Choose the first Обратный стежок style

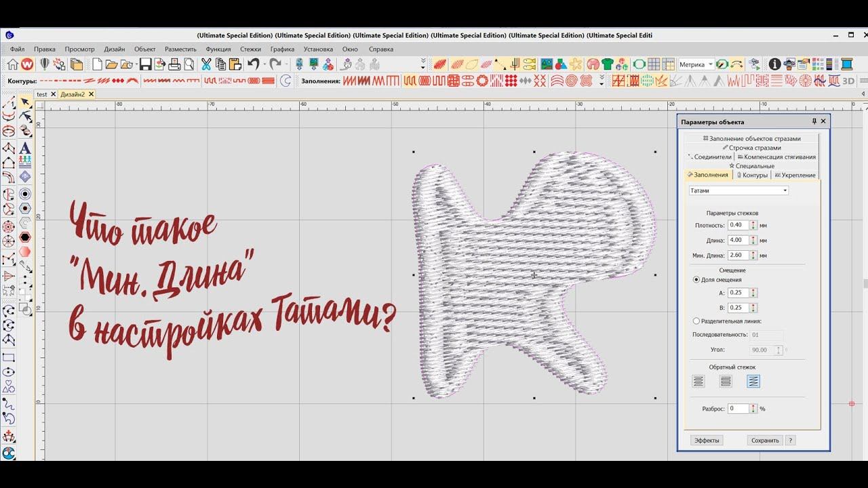tap(698, 382)
